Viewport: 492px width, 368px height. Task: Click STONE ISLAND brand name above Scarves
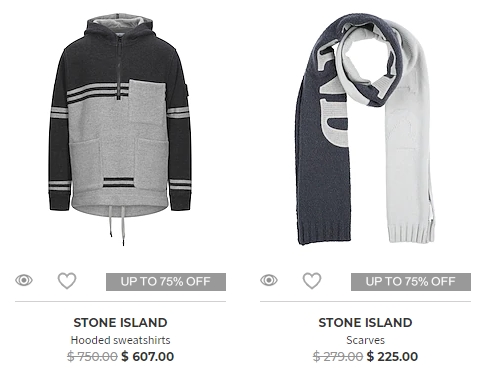(x=365, y=323)
